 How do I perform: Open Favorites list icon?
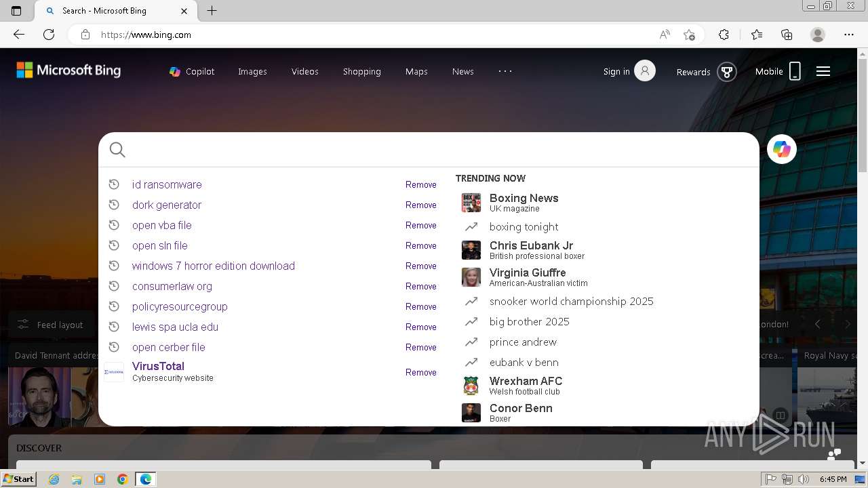pyautogui.click(x=757, y=35)
